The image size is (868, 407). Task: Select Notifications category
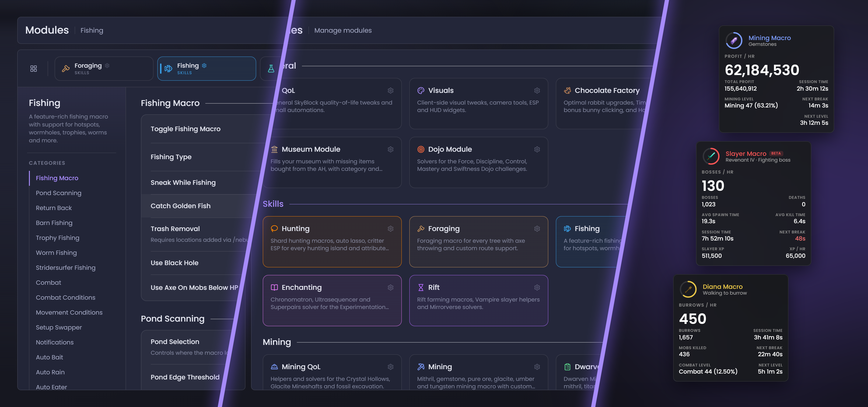coord(55,342)
